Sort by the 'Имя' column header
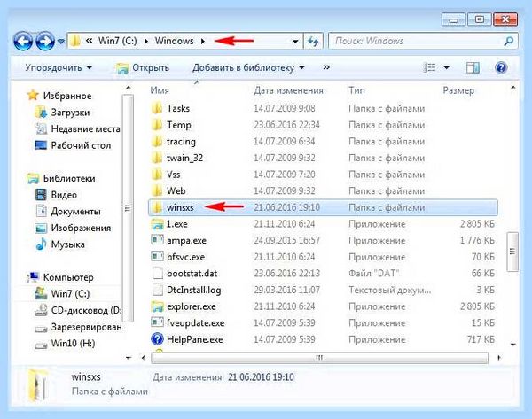 160,90
